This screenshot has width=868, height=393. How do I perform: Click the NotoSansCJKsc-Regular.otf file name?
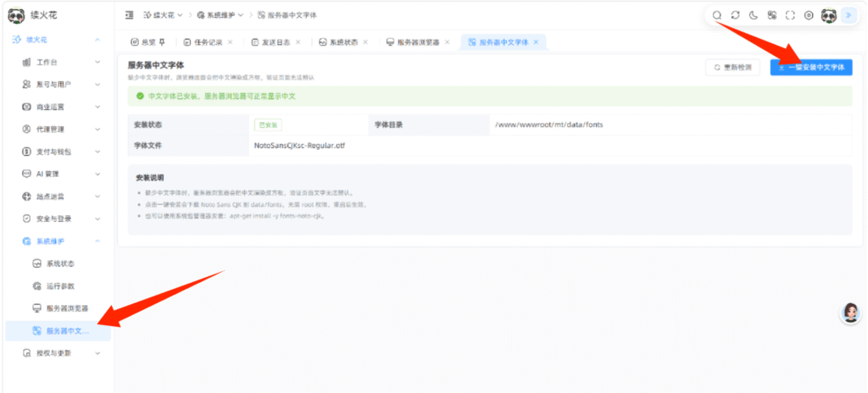pos(300,146)
